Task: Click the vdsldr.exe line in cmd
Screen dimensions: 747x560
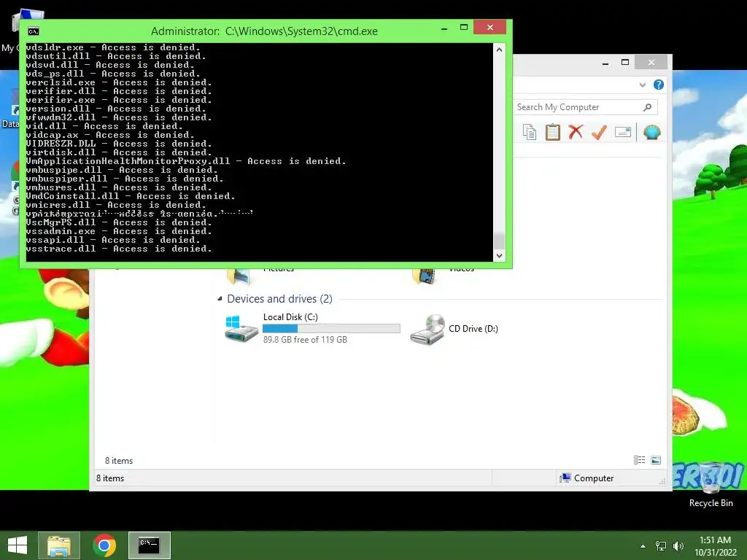Action: point(113,47)
